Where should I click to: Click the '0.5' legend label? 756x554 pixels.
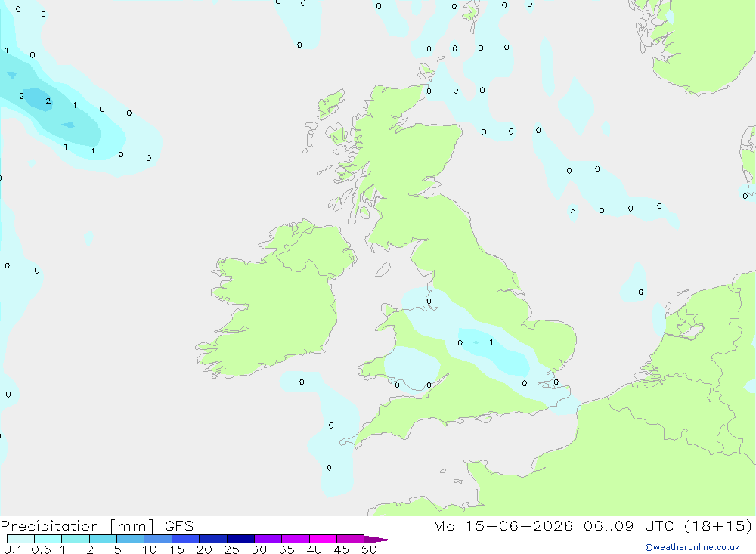click(x=41, y=549)
